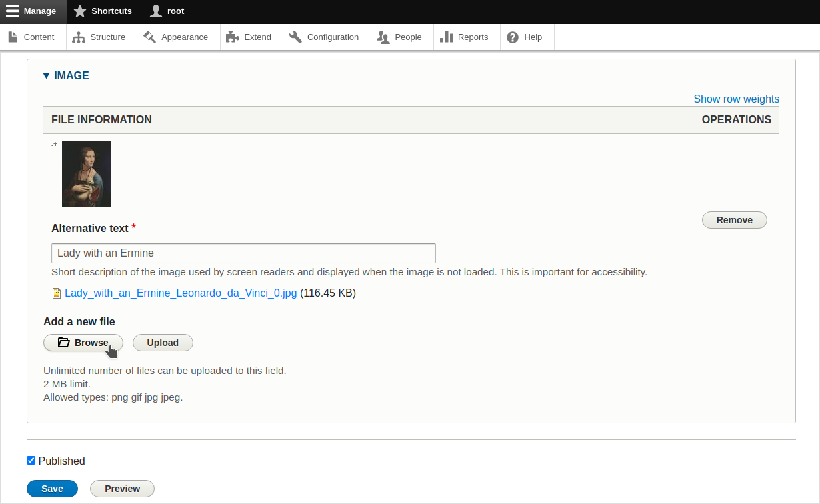
Task: Click the Upload button
Action: [x=163, y=343]
